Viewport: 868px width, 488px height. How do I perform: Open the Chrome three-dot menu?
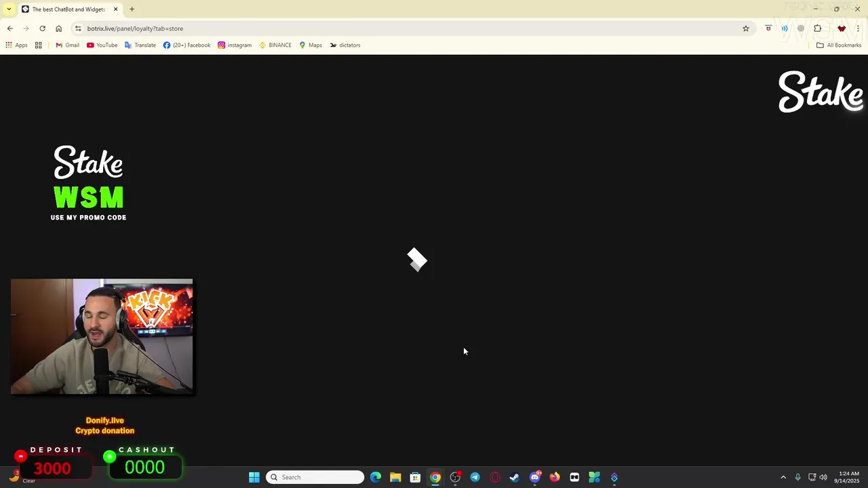(x=858, y=28)
